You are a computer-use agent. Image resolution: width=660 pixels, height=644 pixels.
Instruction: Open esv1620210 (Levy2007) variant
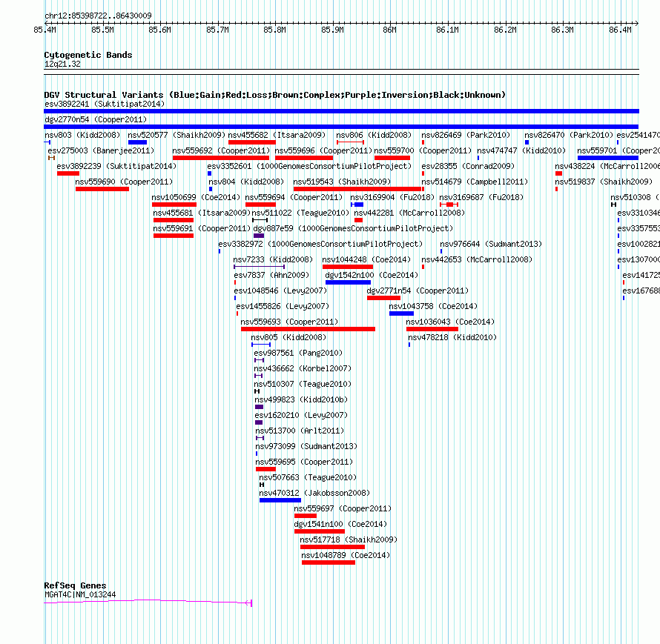(x=301, y=415)
